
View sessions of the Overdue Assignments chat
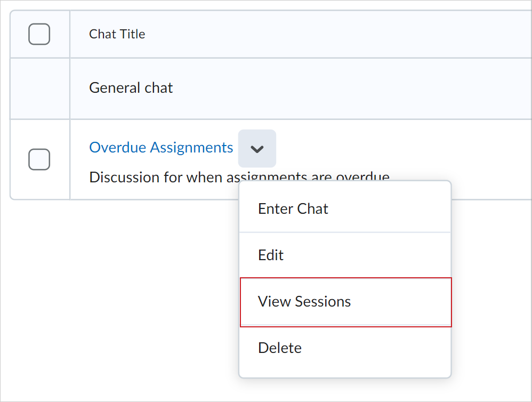(304, 301)
